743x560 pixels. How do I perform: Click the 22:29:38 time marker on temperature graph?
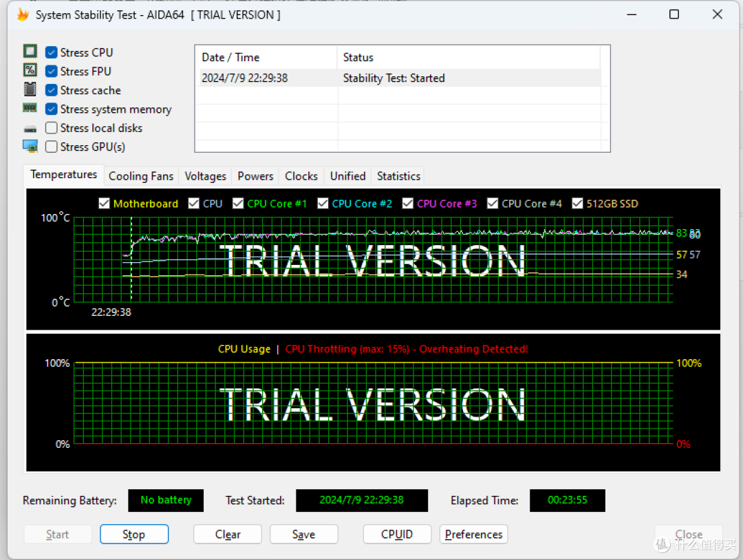(111, 312)
